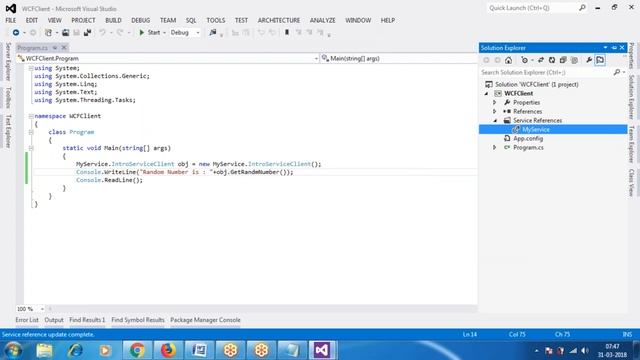Open the PROJECT menu

[83, 20]
